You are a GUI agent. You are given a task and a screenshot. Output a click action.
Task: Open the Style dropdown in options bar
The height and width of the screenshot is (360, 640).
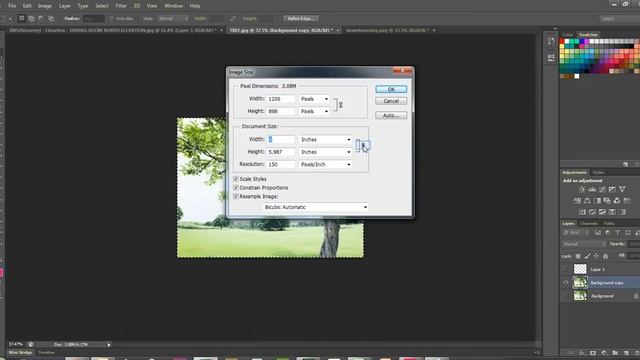tap(173, 19)
